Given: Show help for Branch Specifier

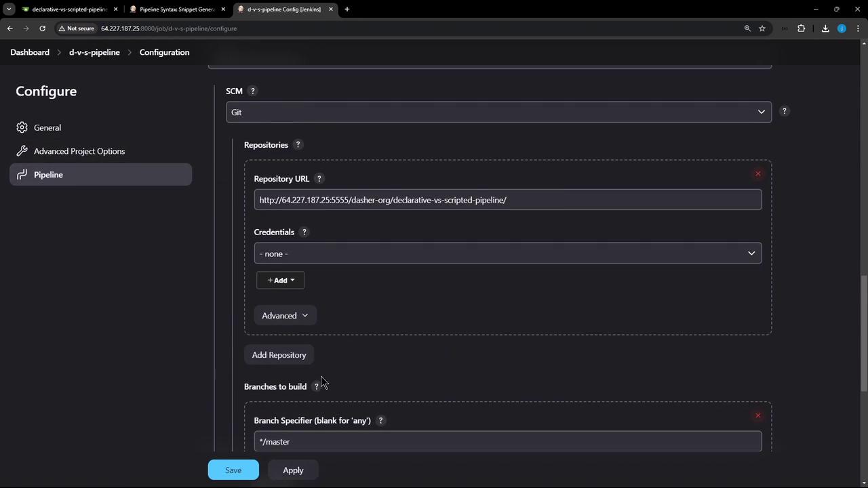Looking at the screenshot, I should (380, 420).
